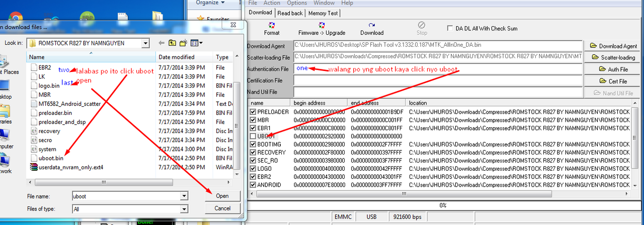Screen dimensions: 644x225
Task: Go back to previous folder in dialog
Action: 162,43
